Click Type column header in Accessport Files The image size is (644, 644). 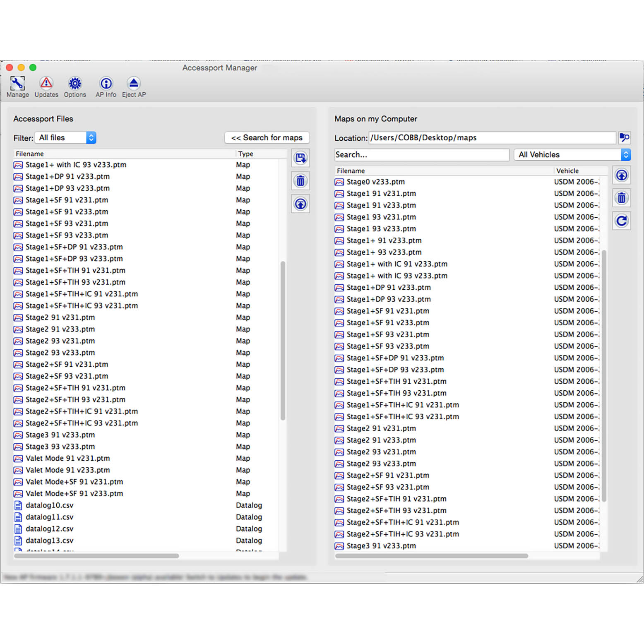[262, 154]
